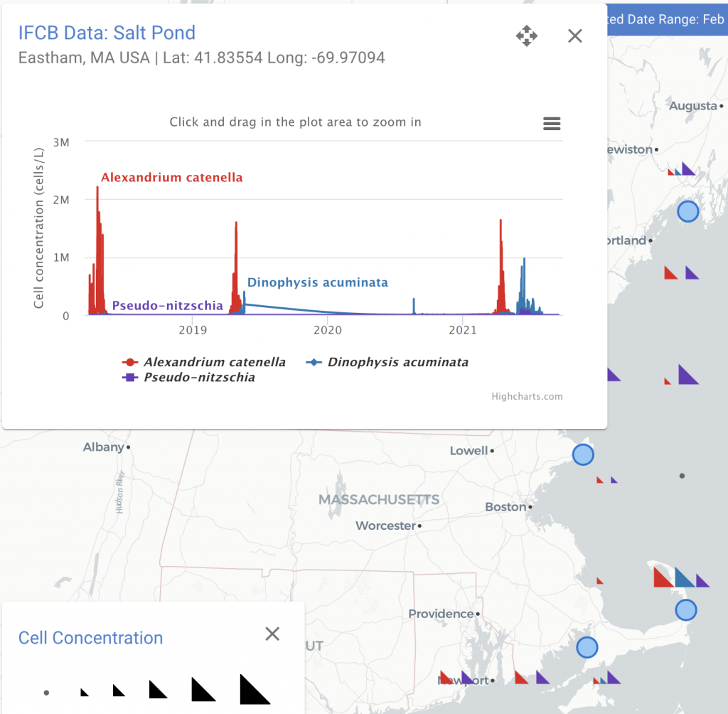This screenshot has height=714, width=728.
Task: Click the blue circle marker on outer Cape Cod
Action: [685, 609]
